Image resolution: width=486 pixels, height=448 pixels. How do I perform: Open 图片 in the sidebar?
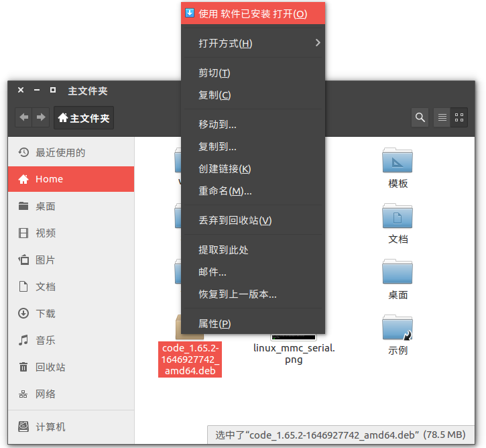[71, 260]
